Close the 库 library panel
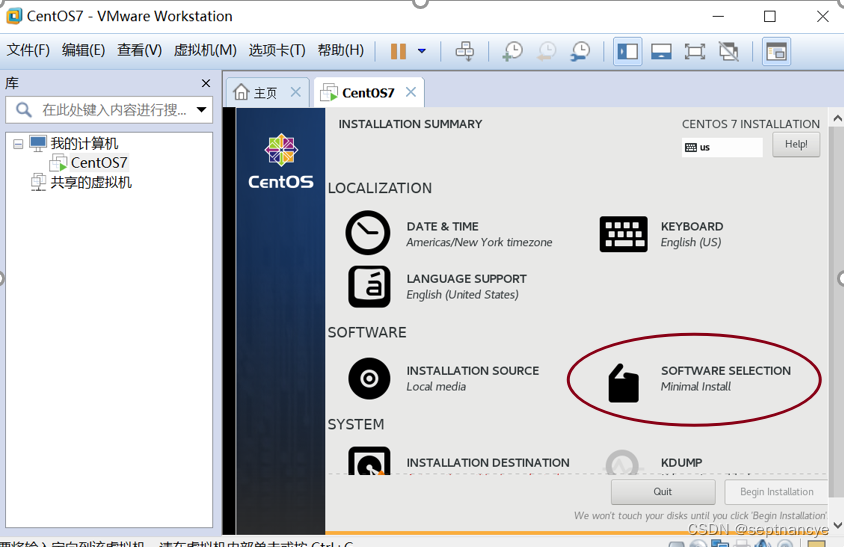 (x=206, y=83)
